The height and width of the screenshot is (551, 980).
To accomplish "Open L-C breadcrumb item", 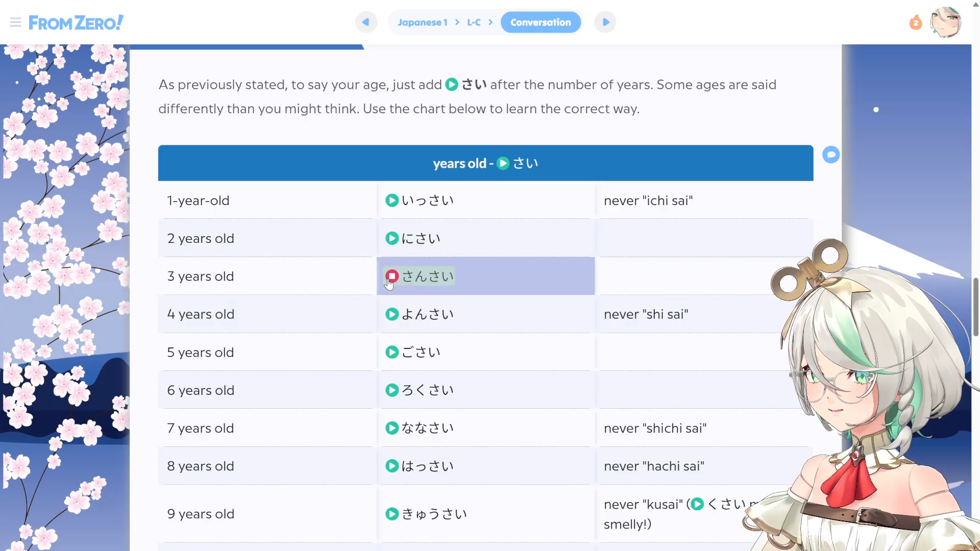I will [x=474, y=22].
